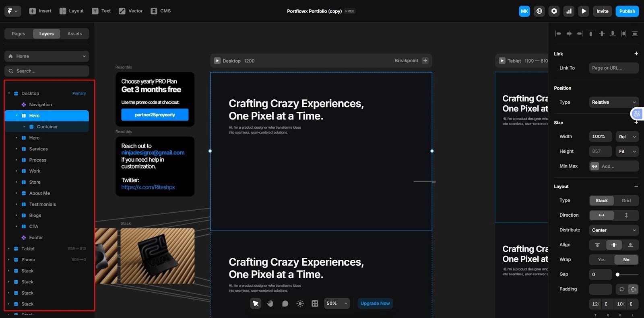The height and width of the screenshot is (318, 644).
Task: Add a link with Link plus icon
Action: (636, 53)
